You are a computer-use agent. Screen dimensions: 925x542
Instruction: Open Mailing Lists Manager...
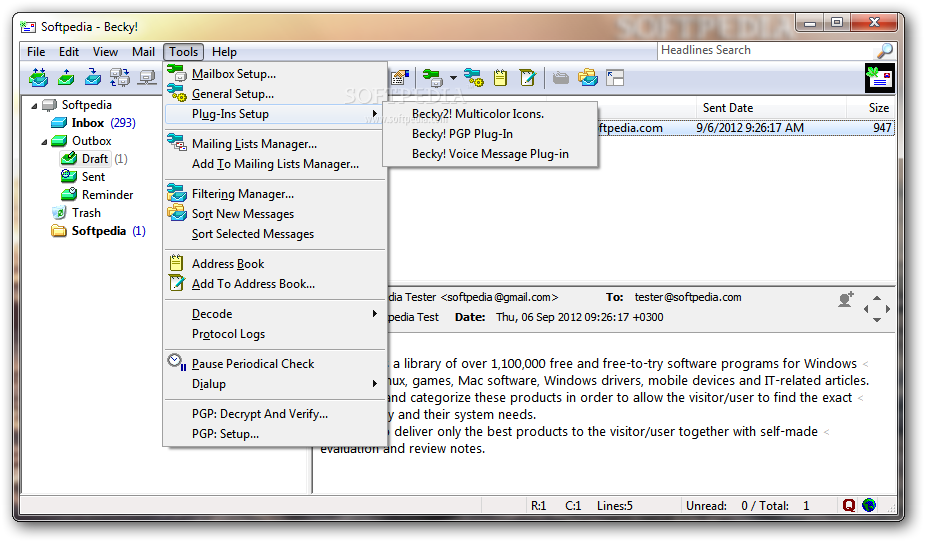[x=275, y=144]
